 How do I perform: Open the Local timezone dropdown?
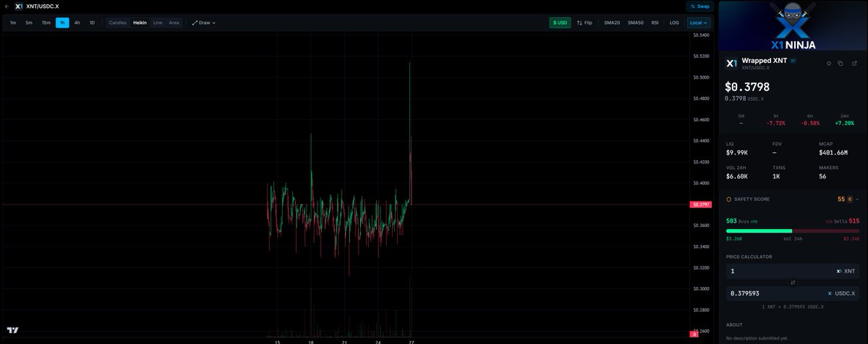(x=699, y=22)
